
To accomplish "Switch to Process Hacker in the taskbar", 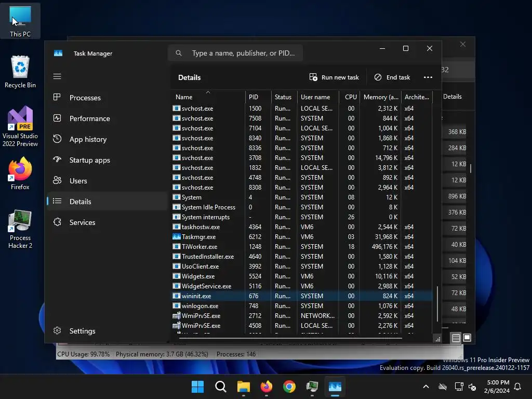I will 312,387.
